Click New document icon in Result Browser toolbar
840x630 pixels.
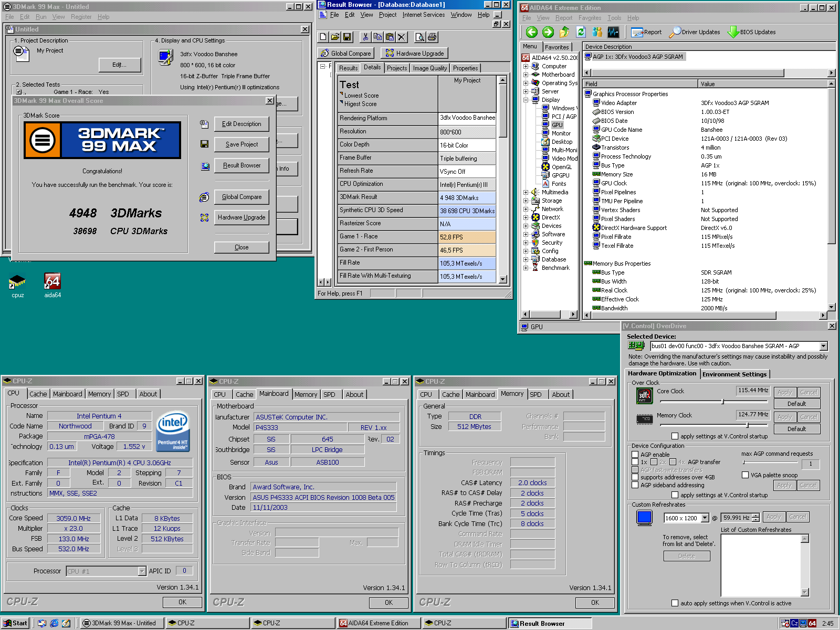pyautogui.click(x=323, y=37)
